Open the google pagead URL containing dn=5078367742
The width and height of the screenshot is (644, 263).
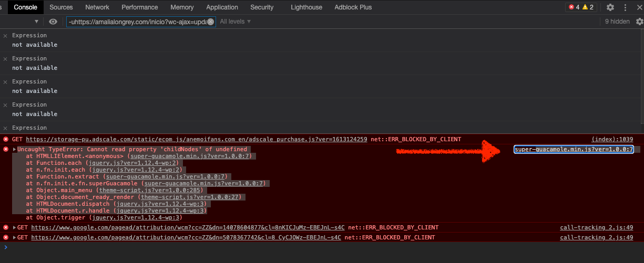click(x=186, y=238)
